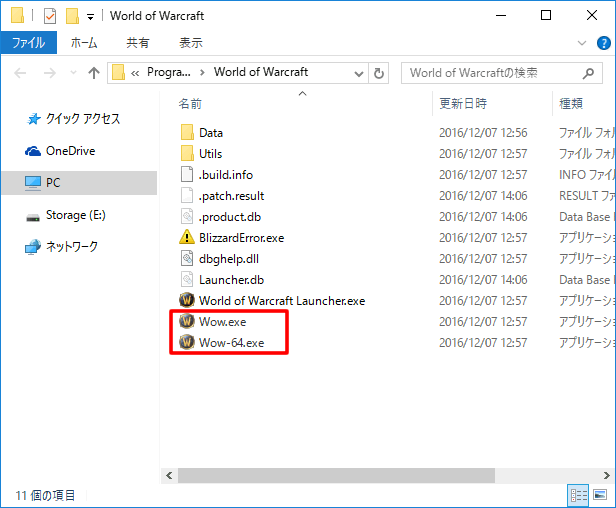The height and width of the screenshot is (508, 616).
Task: Click the double chevron in the address bar
Action: click(x=135, y=73)
